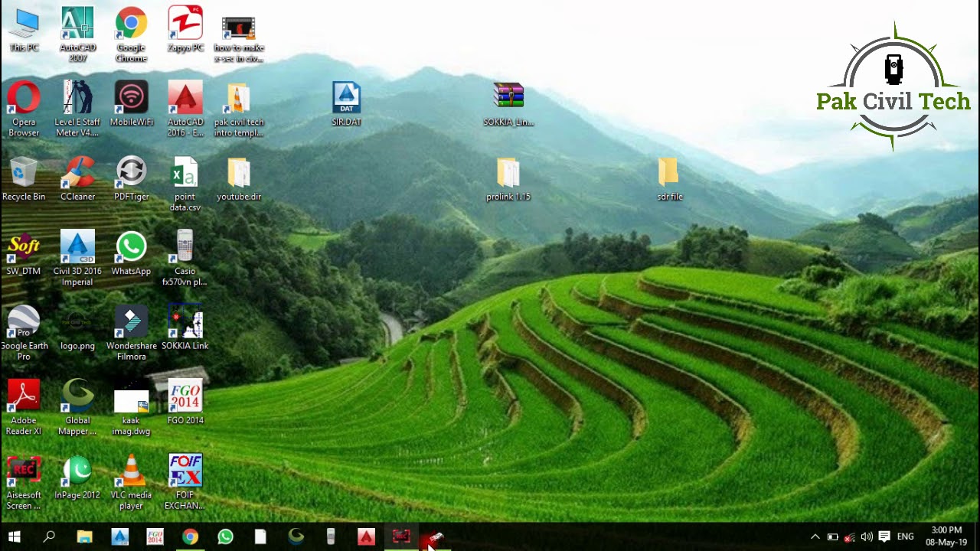Launch the AutoCAD 2007 desktop shortcut

coord(77,35)
